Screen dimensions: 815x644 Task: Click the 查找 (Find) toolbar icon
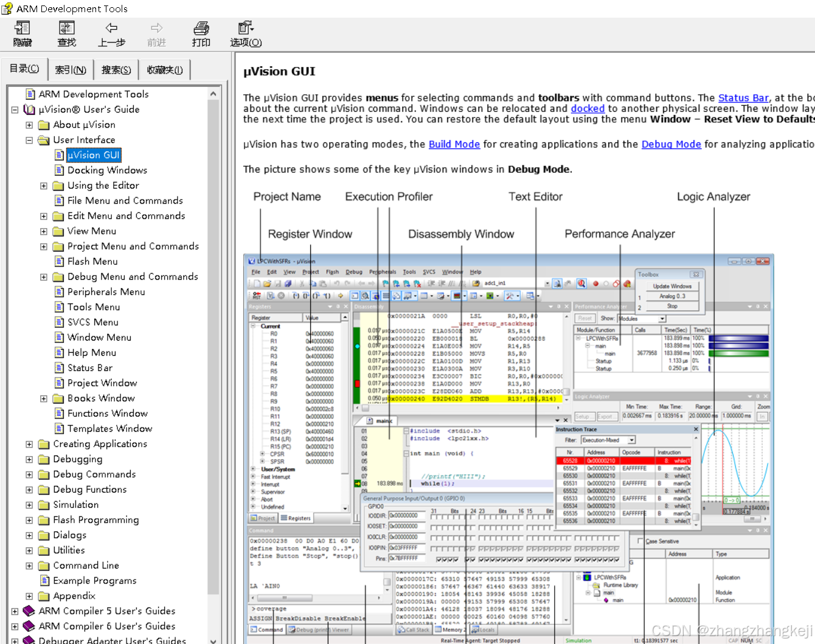tap(67, 28)
